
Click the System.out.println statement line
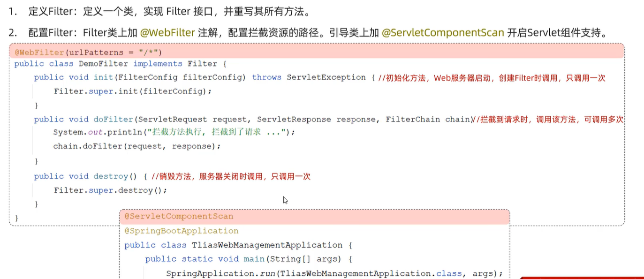[174, 132]
